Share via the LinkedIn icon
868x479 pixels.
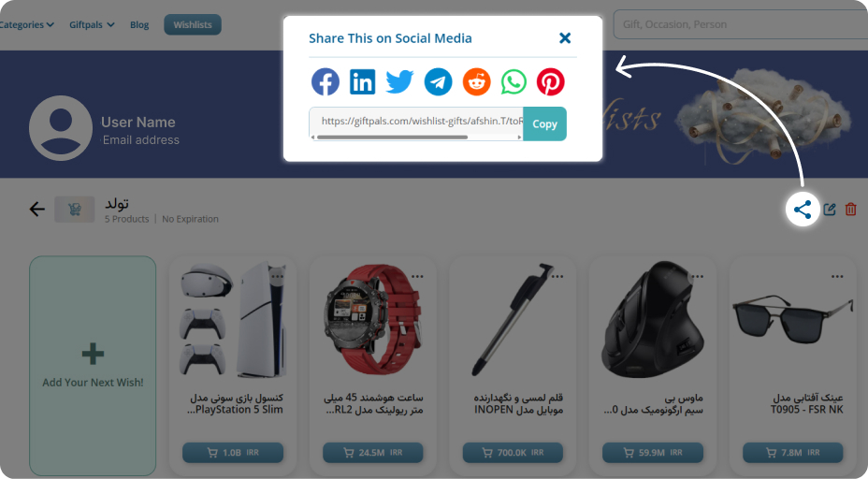tap(363, 82)
